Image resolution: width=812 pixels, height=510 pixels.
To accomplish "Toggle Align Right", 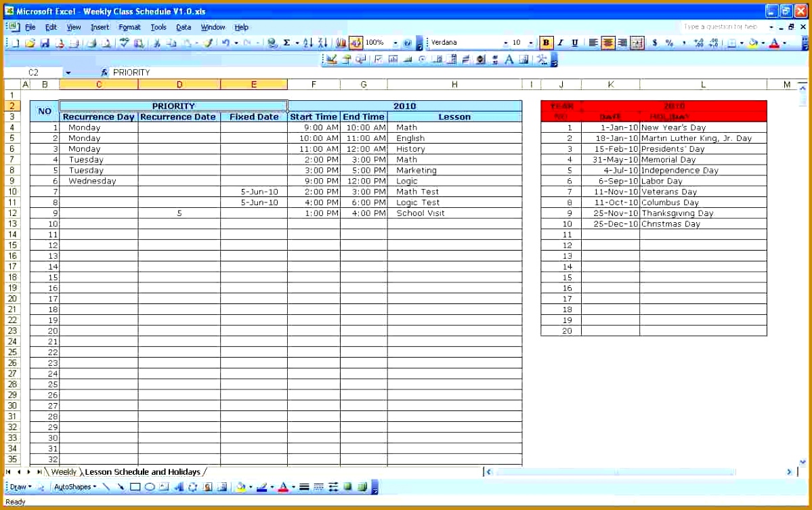I will (x=622, y=43).
